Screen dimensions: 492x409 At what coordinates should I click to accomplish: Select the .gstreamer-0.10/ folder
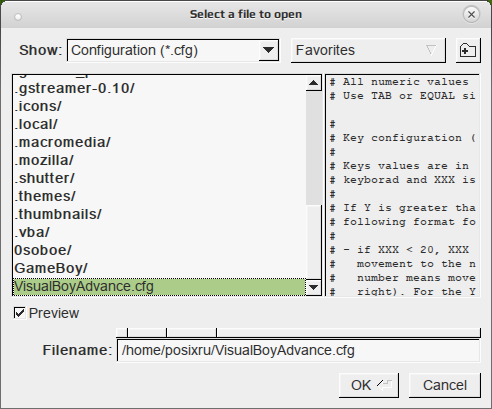[x=159, y=88]
